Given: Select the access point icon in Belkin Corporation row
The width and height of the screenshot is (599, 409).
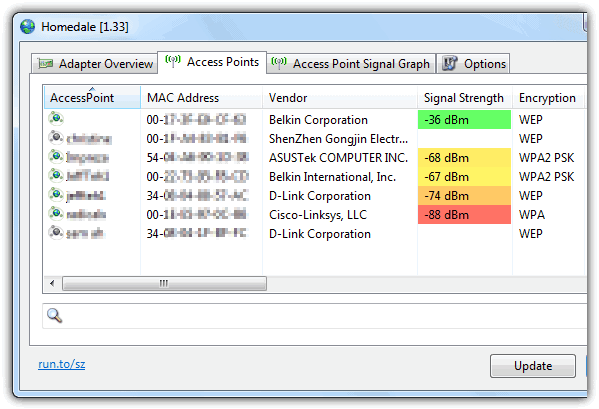Looking at the screenshot, I should (56, 119).
